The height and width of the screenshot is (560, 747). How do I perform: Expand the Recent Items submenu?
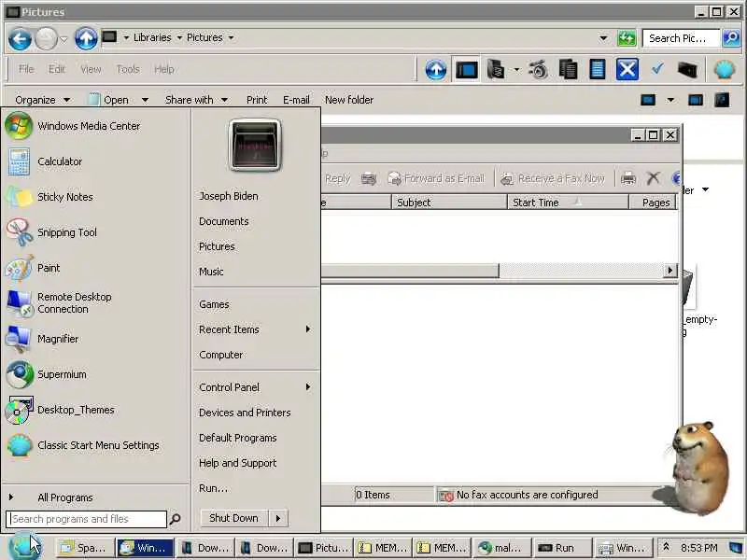(x=256, y=329)
